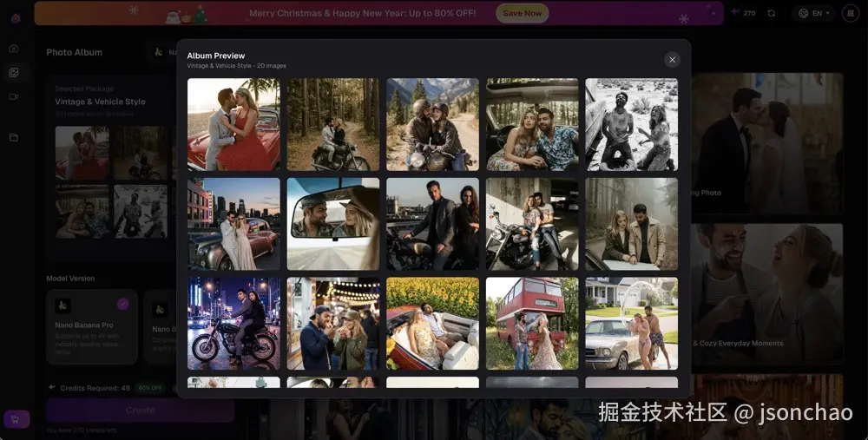Click the Nano Banana Pro banana icon
The width and height of the screenshot is (868, 440).
click(x=62, y=305)
